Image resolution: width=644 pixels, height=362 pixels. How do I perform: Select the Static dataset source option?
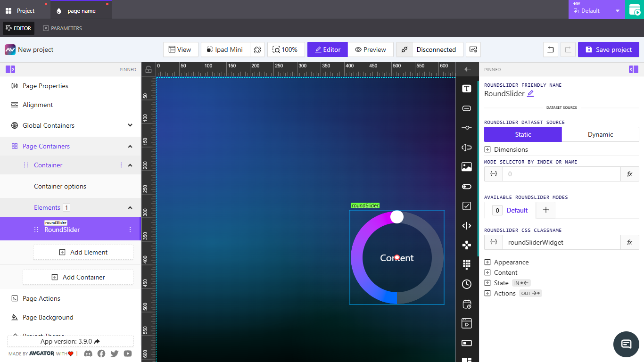pos(523,134)
